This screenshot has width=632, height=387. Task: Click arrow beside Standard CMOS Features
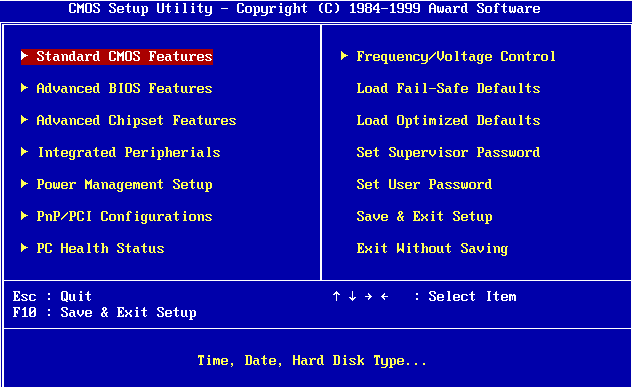(x=25, y=56)
